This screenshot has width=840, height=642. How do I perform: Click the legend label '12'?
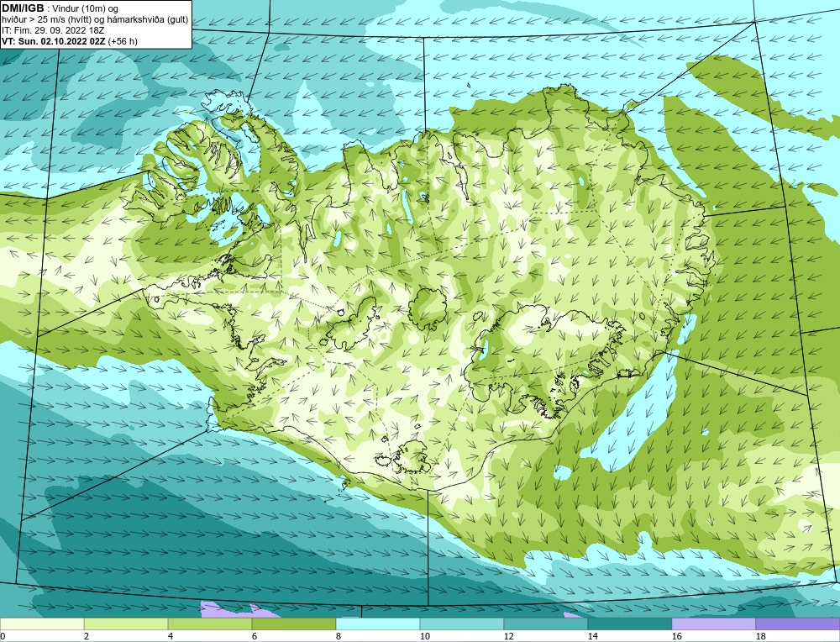(x=509, y=636)
